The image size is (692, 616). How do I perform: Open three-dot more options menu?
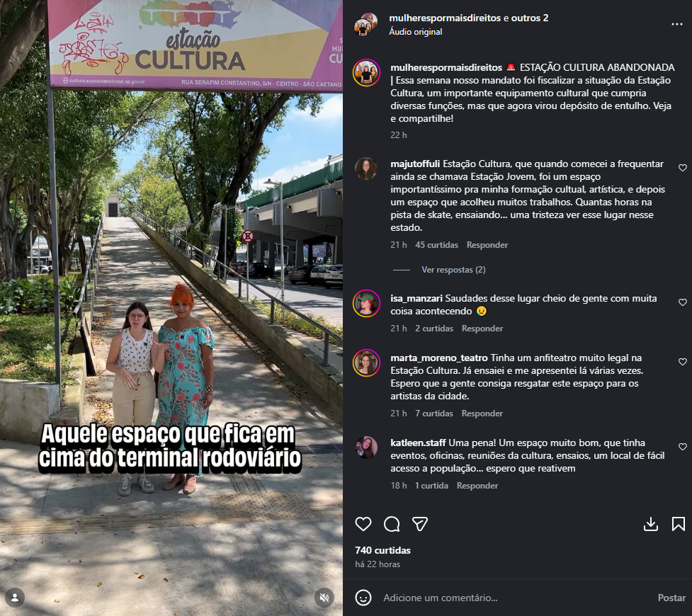pos(677,24)
